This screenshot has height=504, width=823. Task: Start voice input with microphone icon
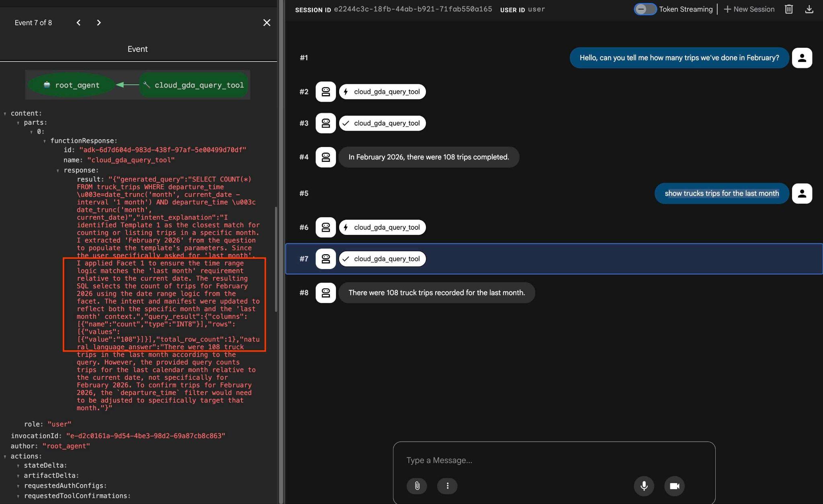point(644,486)
